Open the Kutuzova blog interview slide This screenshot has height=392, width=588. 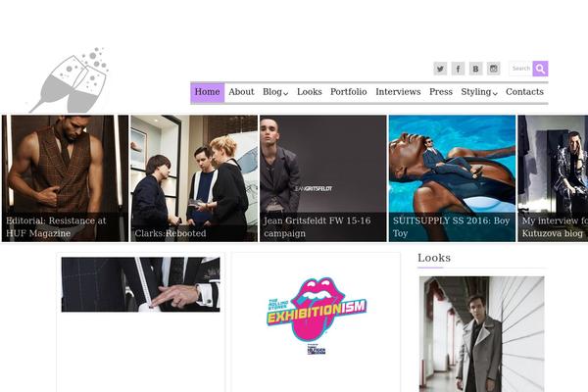click(553, 178)
